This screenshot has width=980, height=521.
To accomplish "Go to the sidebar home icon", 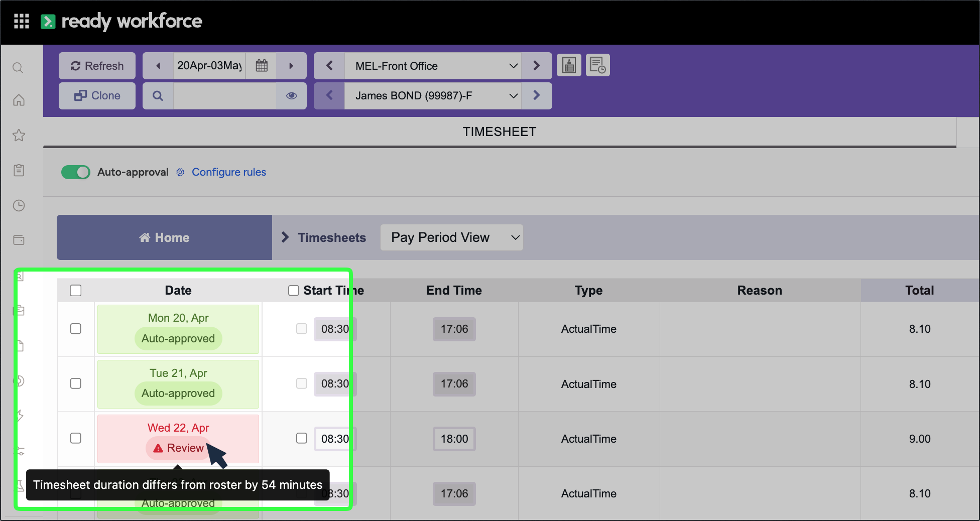I will click(19, 100).
